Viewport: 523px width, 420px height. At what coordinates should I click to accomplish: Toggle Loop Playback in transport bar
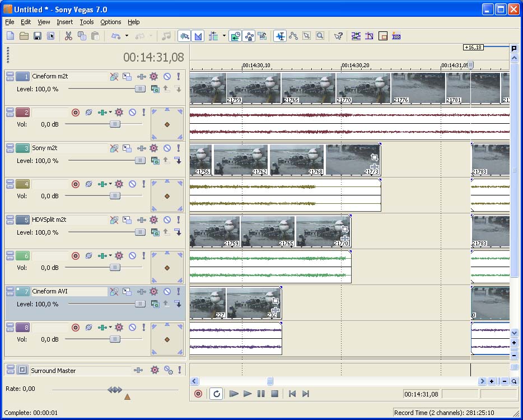[216, 394]
